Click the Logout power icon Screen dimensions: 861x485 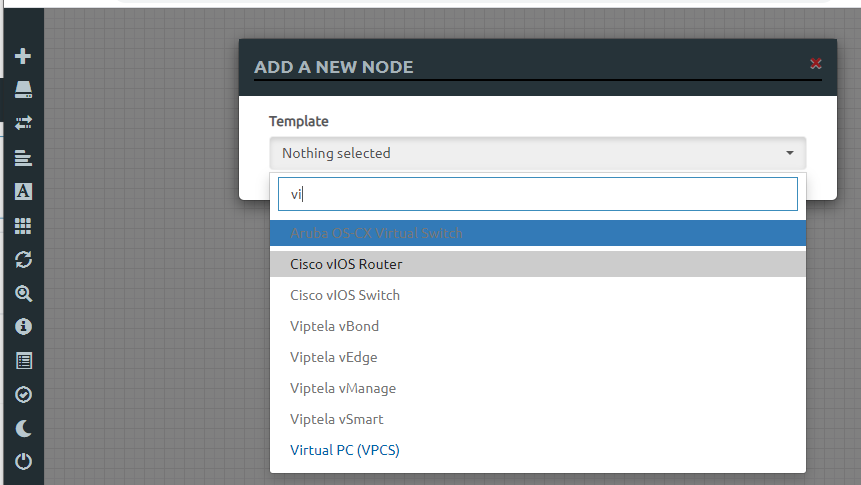pyautogui.click(x=23, y=461)
